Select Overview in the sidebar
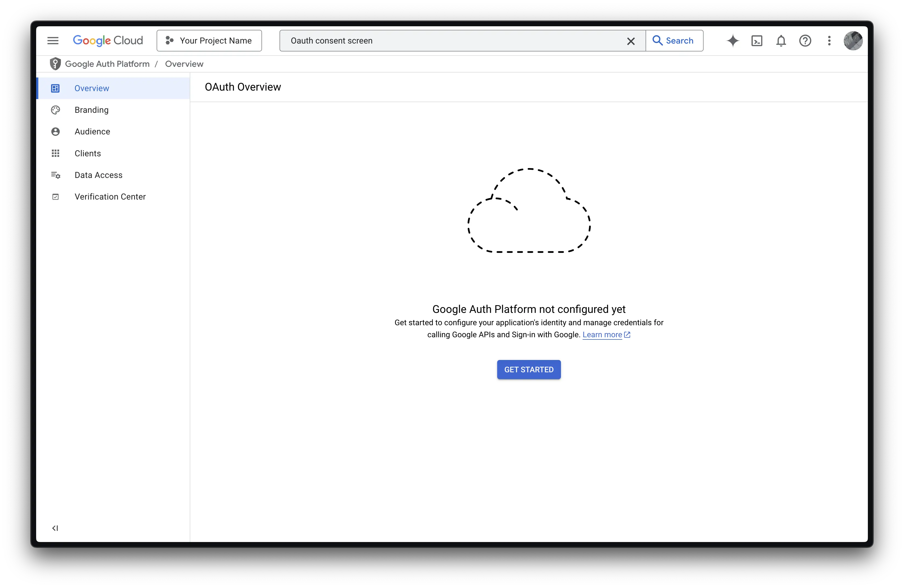This screenshot has width=904, height=588. click(113, 88)
